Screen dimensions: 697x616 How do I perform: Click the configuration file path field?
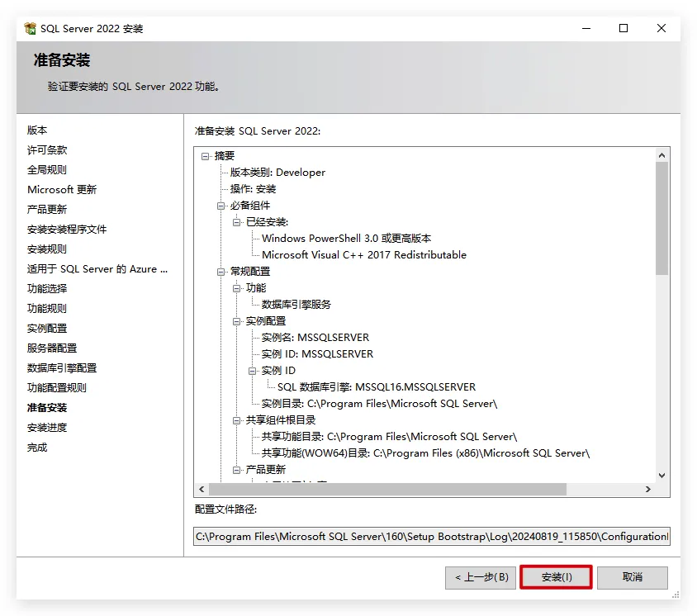[431, 537]
